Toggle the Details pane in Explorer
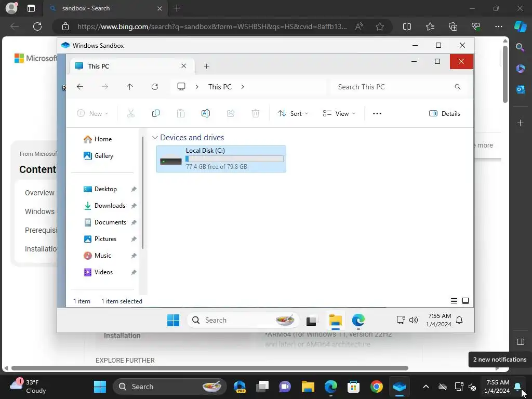Image resolution: width=532 pixels, height=399 pixels. tap(445, 114)
